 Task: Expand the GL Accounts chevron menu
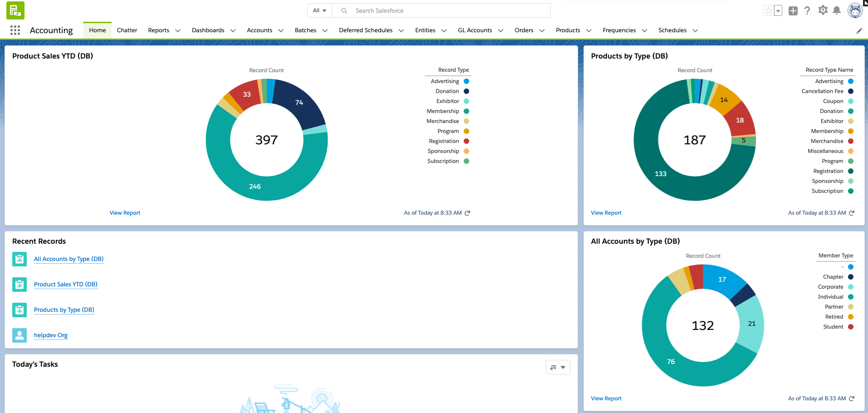501,31
